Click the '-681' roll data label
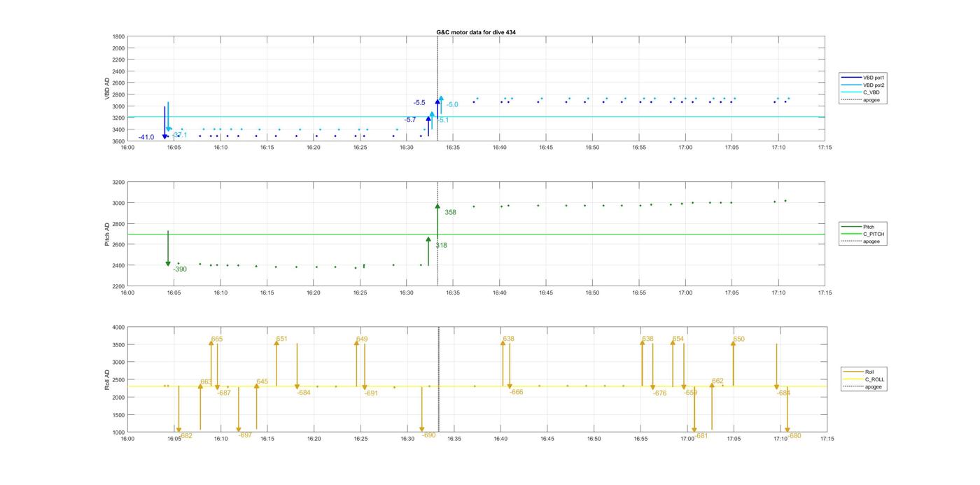This screenshot has width=980, height=485. tap(701, 436)
